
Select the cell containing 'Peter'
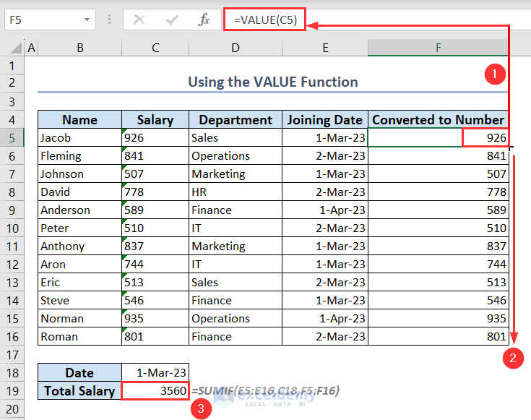(80, 228)
